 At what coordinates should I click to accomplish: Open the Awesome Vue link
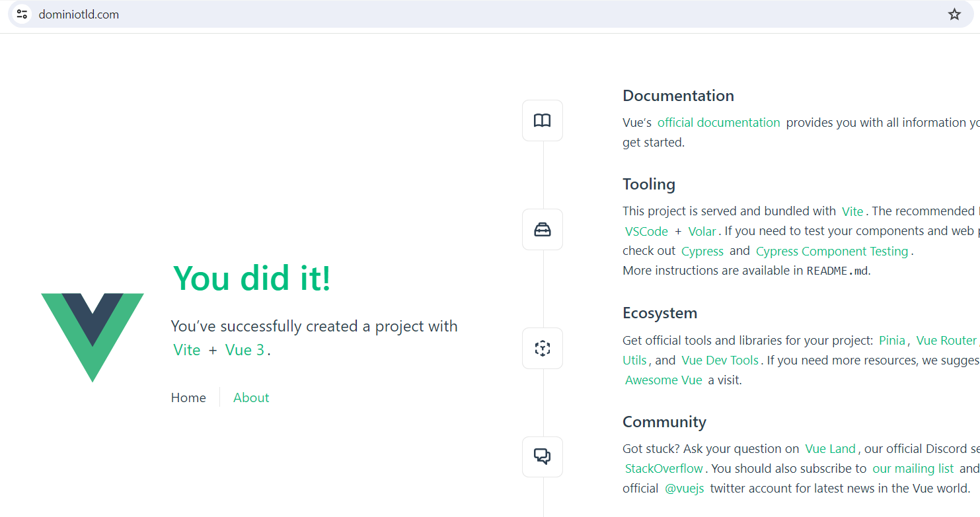663,380
